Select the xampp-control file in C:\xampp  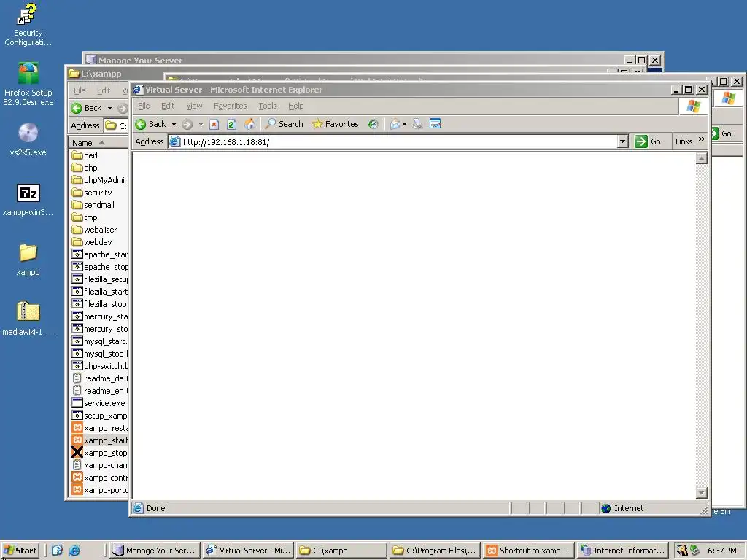coord(100,477)
